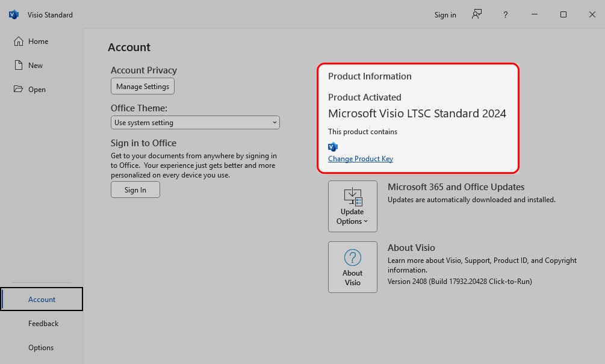
Task: Expand the Office Theme dropdown
Action: (195, 123)
